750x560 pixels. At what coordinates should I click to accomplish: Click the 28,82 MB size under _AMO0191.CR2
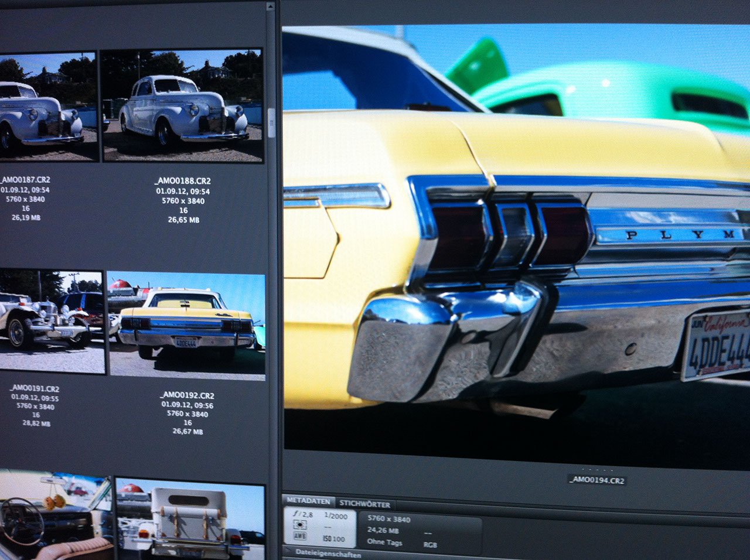coord(36,424)
